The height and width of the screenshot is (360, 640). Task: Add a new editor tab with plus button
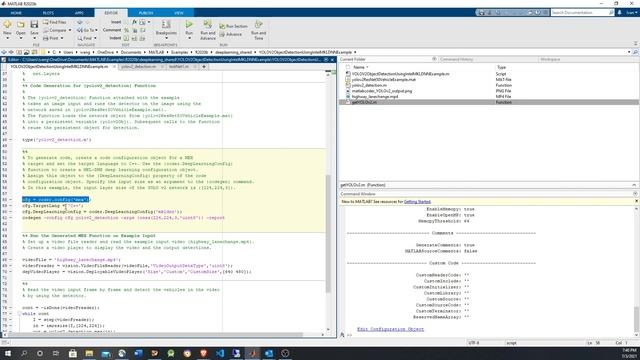point(204,67)
